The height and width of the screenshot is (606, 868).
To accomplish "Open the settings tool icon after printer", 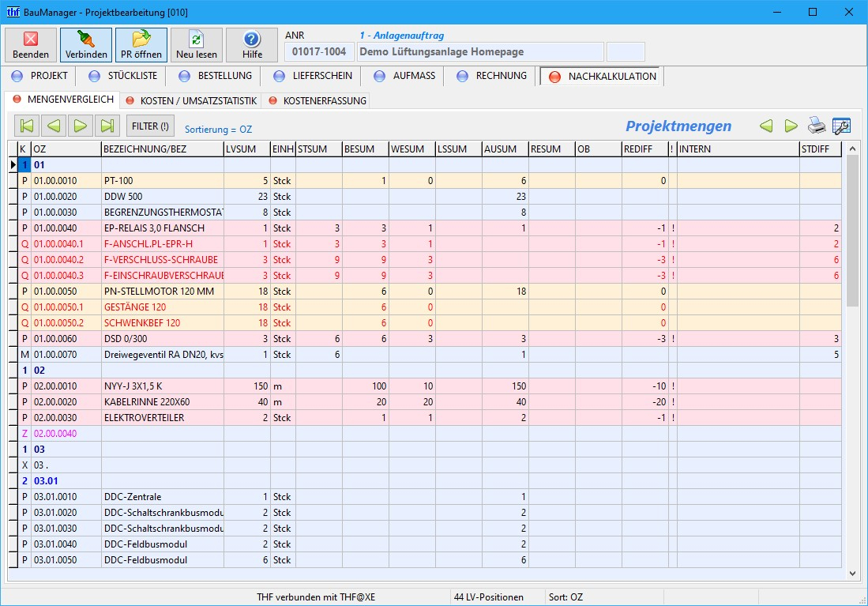I will (x=841, y=126).
